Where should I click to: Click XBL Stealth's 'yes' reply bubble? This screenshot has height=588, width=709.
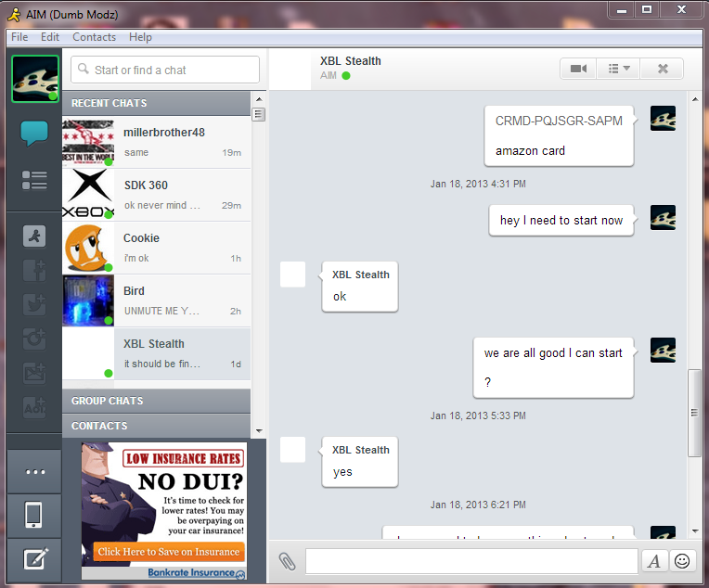[360, 462]
